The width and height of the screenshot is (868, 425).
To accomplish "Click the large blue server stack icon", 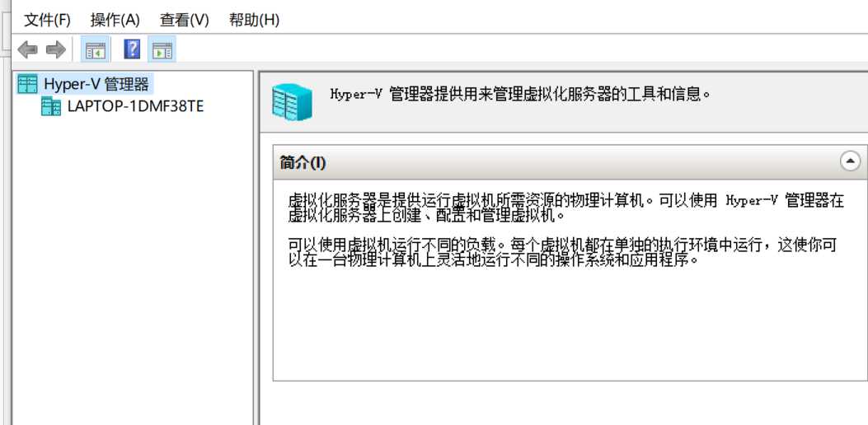I will click(292, 103).
